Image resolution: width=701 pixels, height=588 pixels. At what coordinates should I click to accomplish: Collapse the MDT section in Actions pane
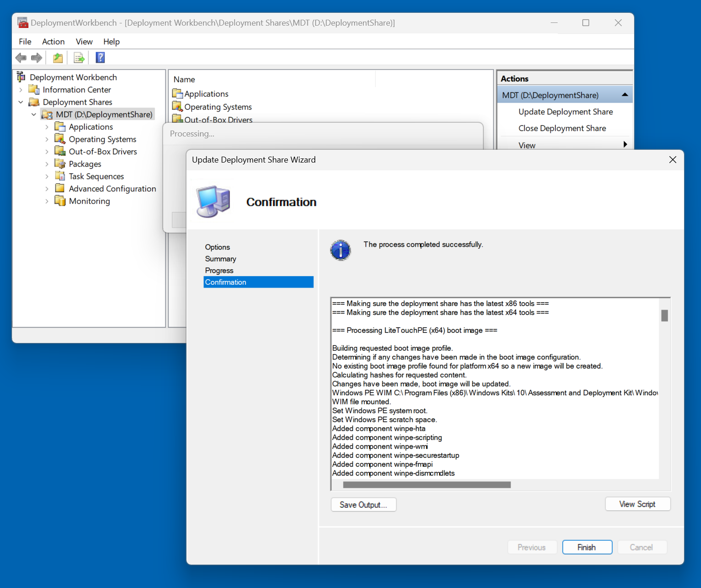(x=624, y=95)
